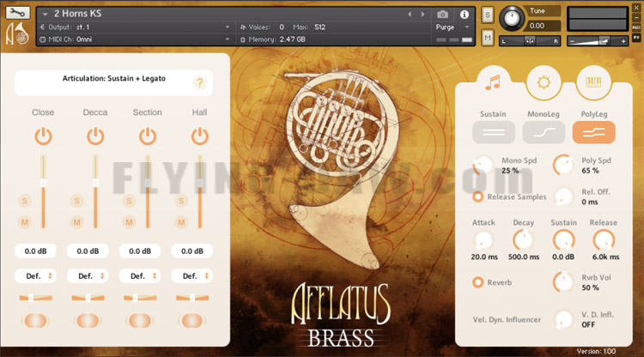
Task: Solo the Hall mic channel
Action: tap(181, 201)
